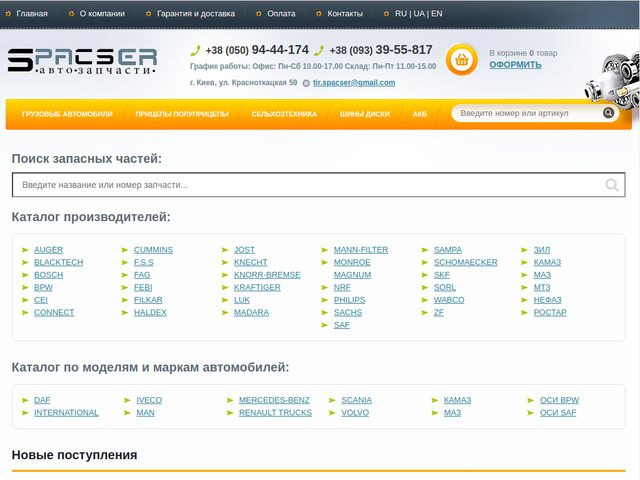Select the Сельхозтехника category
The width and height of the screenshot is (640, 480).
pos(284,114)
